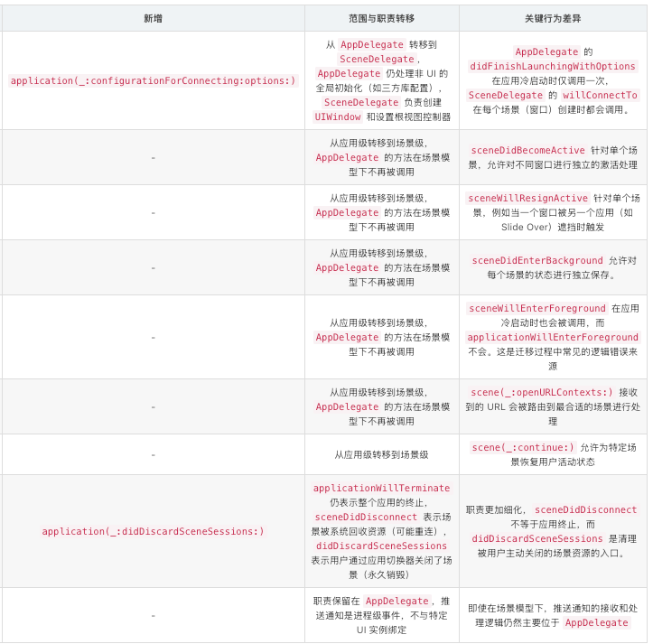Click the dash in the last table row
Image resolution: width=653 pixels, height=644 pixels.
click(x=154, y=616)
